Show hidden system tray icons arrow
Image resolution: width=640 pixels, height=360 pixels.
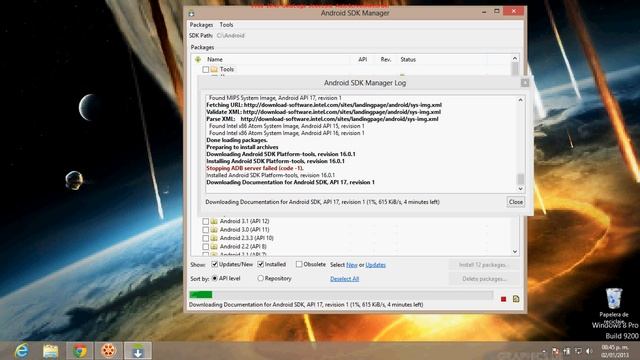(x=544, y=351)
